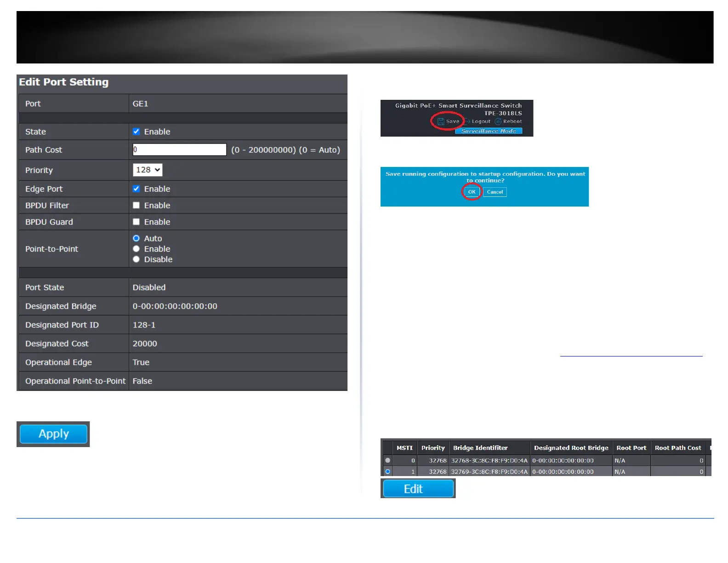
Task: Click the Root Path Cost column header
Action: (678, 448)
